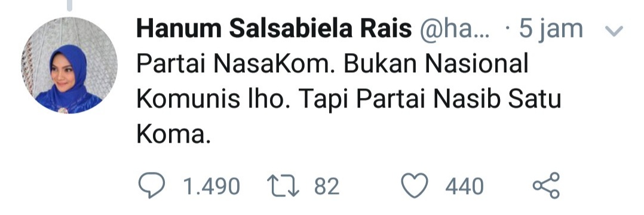Open tweet permalink via 5 jam timestamp

tap(550, 29)
